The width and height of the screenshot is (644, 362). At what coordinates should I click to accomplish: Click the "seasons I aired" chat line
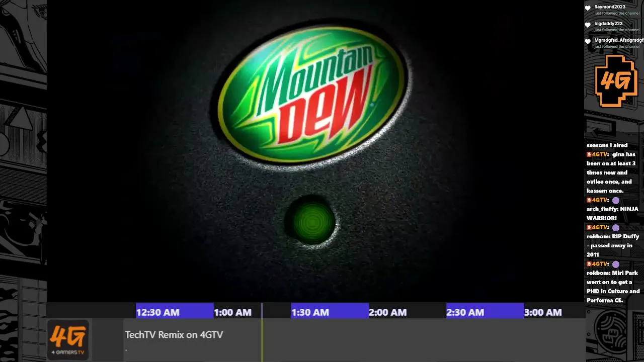[607, 145]
